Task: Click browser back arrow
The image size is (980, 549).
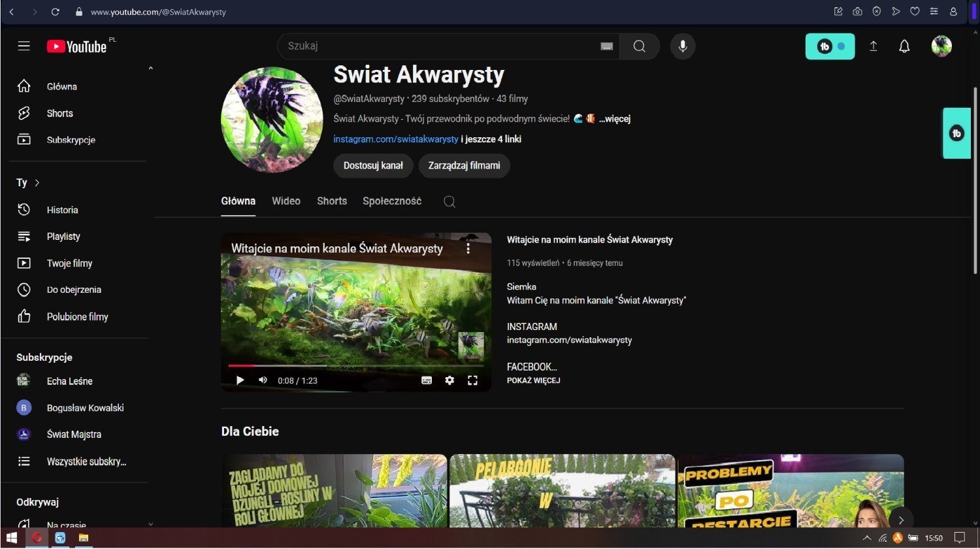Action: click(x=11, y=12)
